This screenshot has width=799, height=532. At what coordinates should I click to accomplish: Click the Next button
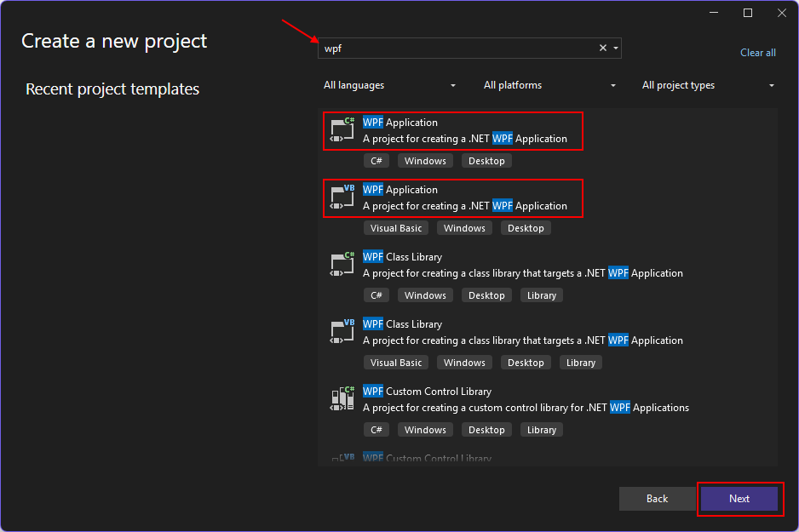[739, 499]
